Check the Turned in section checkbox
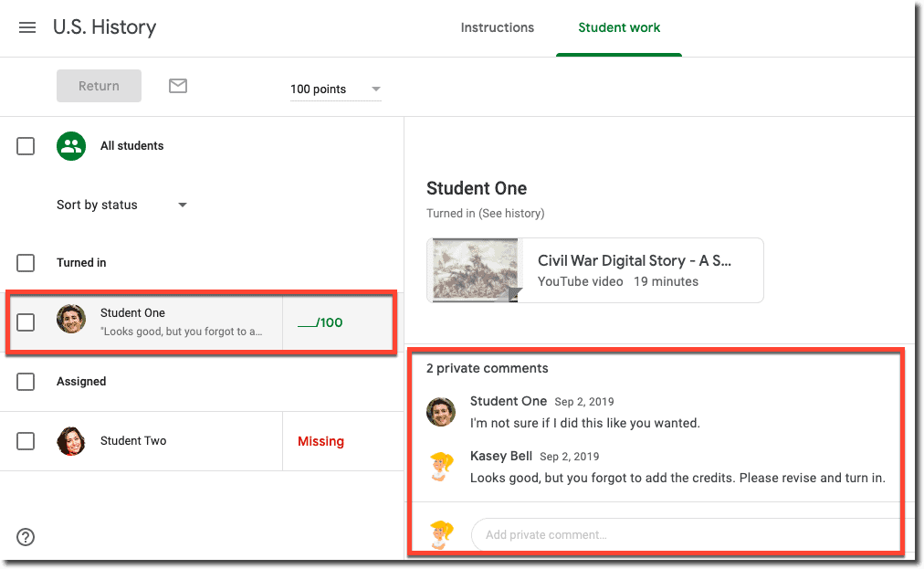Viewport: 924px width, 569px height. point(26,262)
